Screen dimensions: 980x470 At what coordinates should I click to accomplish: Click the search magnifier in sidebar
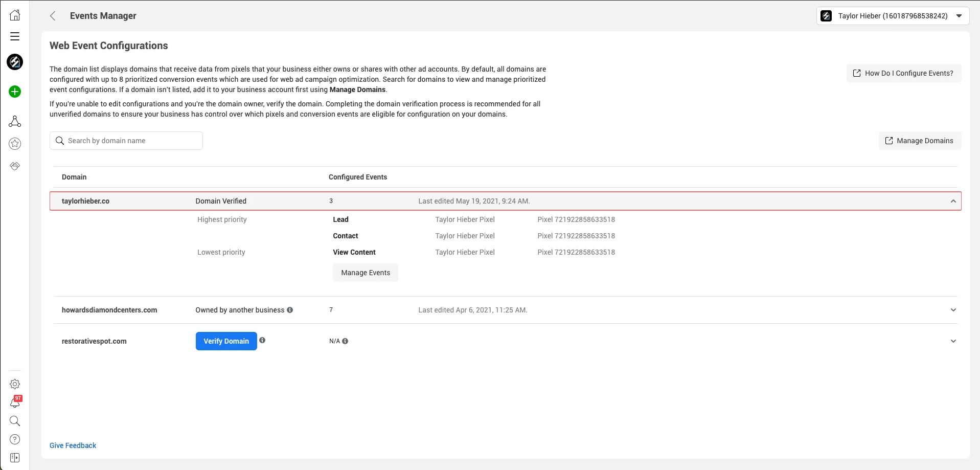point(15,421)
